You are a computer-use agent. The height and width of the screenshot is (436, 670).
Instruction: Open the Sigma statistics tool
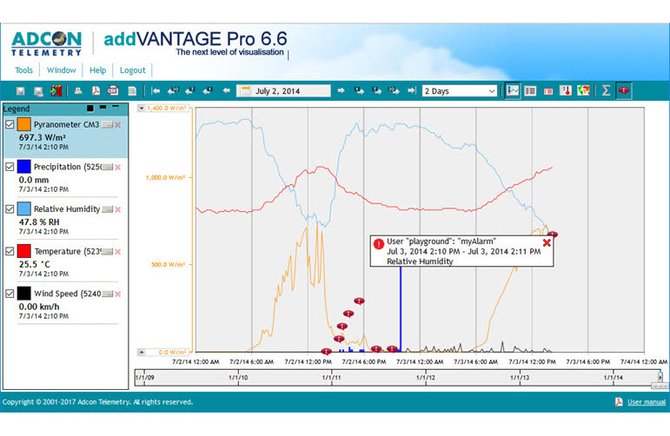point(605,91)
